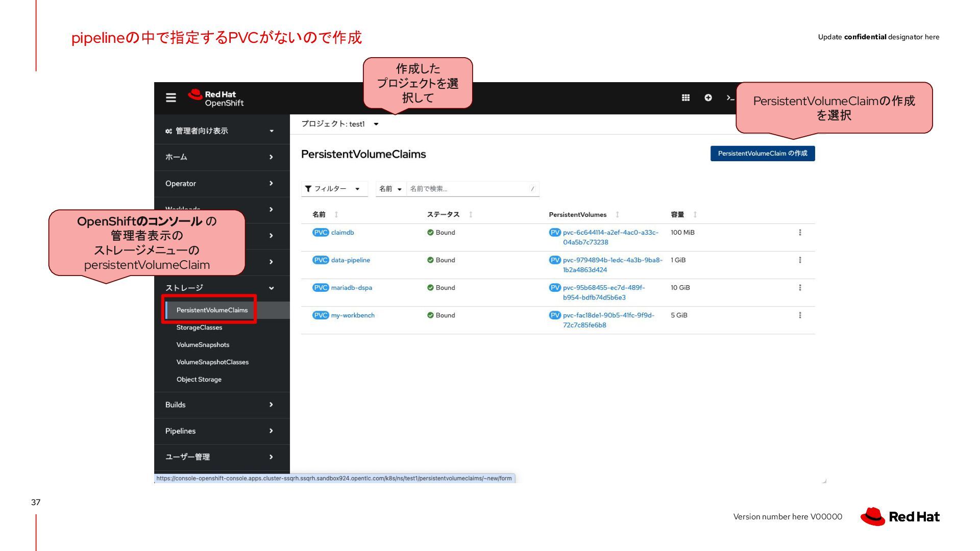
Task: Toggle the hamburger navigation menu
Action: click(171, 97)
